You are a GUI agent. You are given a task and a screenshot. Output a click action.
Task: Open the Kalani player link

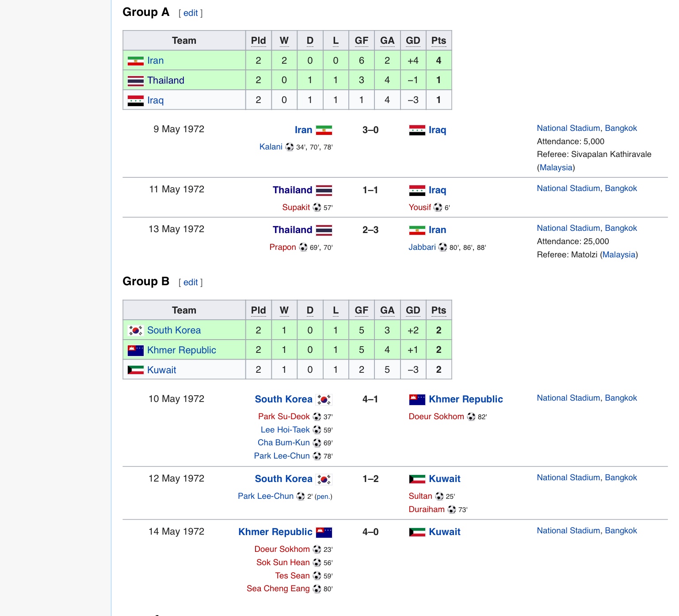pyautogui.click(x=271, y=147)
